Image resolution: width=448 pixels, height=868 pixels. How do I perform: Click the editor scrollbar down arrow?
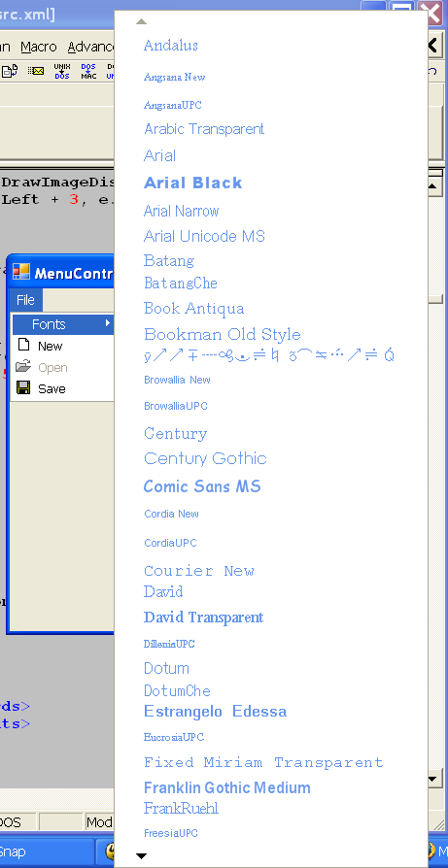click(x=435, y=780)
